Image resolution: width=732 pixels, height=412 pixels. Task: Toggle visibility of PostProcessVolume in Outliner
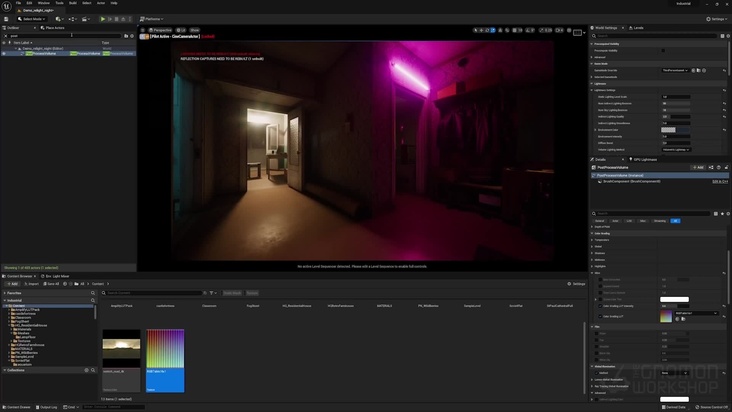(4, 53)
